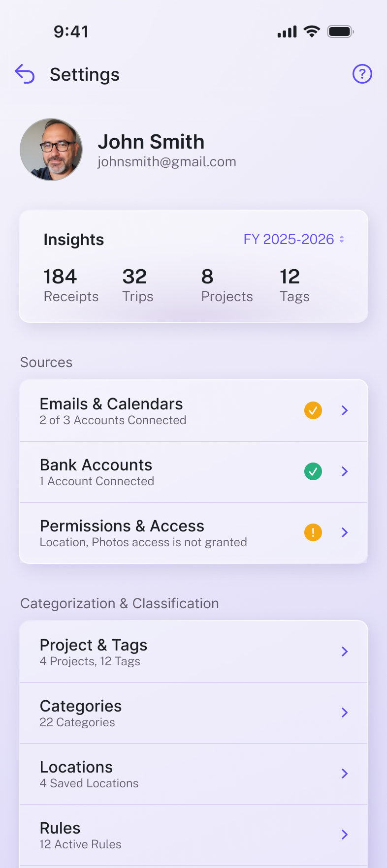Open the Locations settings row
This screenshot has height=868, width=387.
click(193, 774)
